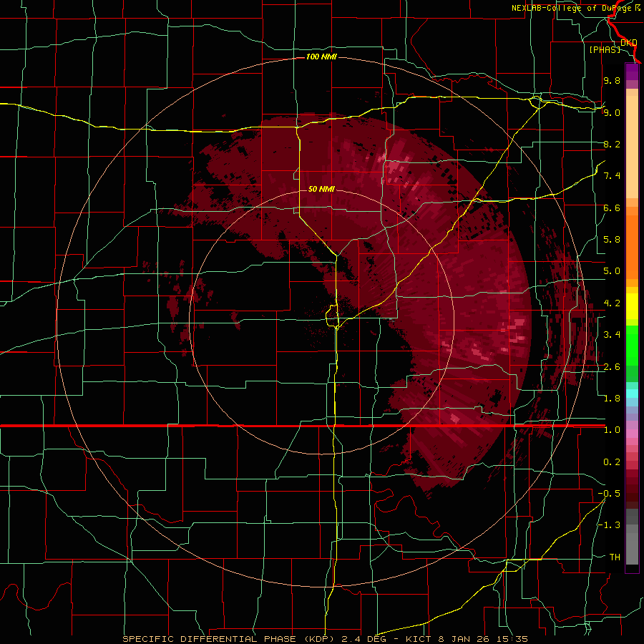Click the 9.8 value on color scale

tap(612, 81)
